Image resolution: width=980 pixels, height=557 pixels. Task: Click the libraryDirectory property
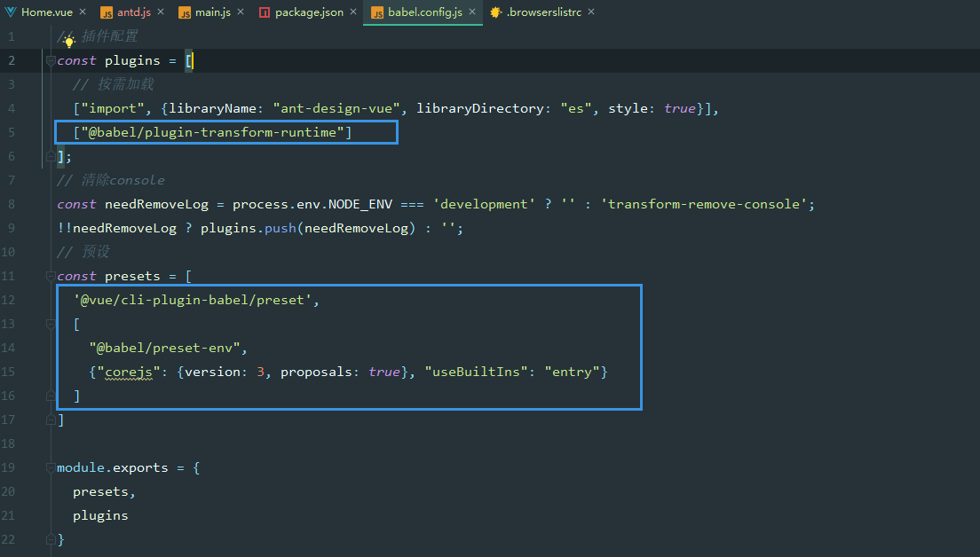point(480,109)
